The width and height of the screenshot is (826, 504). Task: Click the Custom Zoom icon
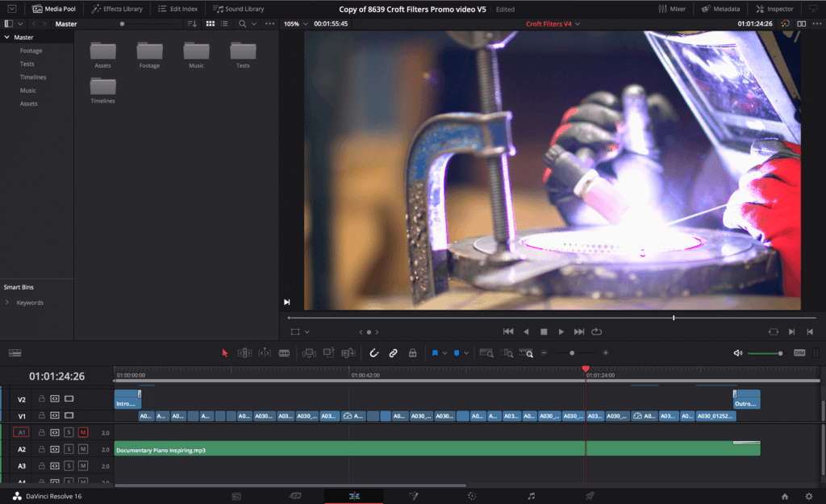(x=526, y=353)
